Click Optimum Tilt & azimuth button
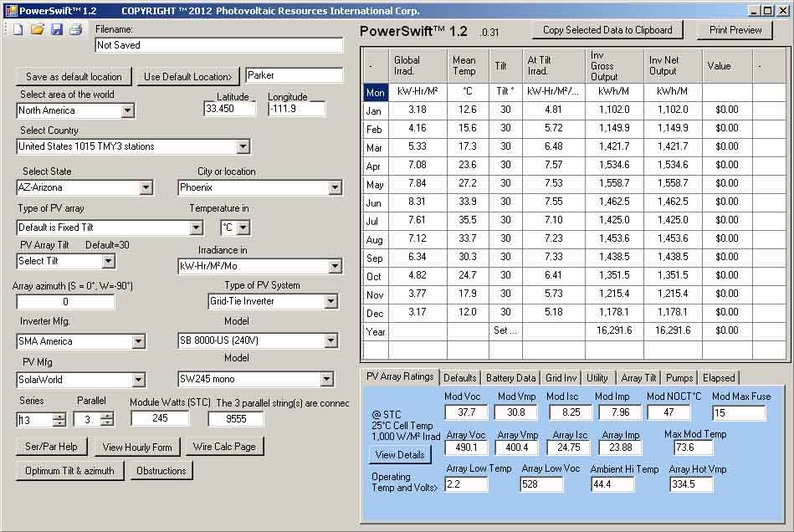The height and width of the screenshot is (532, 794). [70, 471]
